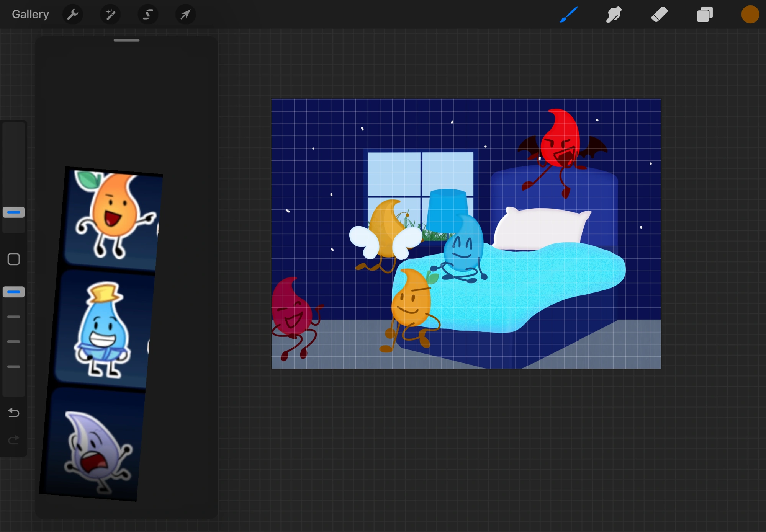Tap Redo on the sidebar
The image size is (766, 532).
point(13,439)
